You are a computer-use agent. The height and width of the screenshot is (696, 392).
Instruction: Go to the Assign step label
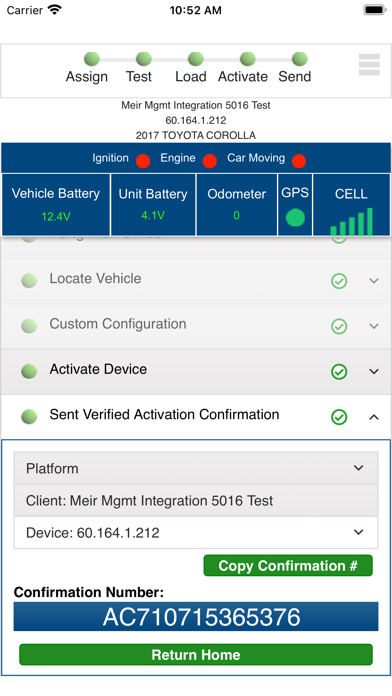click(x=87, y=76)
